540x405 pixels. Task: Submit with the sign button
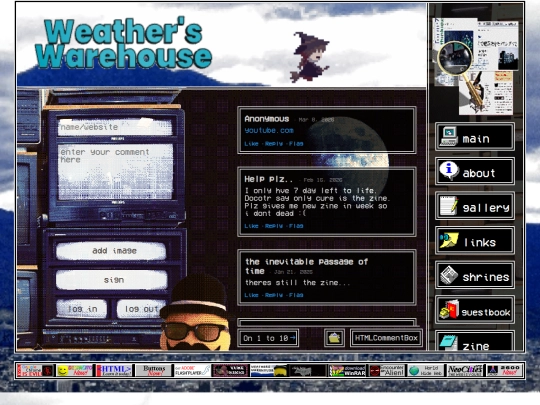click(x=112, y=280)
